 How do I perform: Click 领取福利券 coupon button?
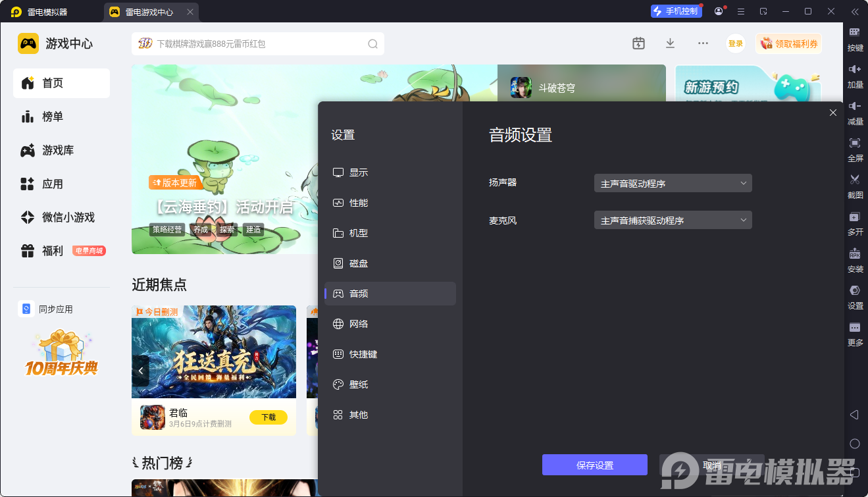tap(789, 43)
